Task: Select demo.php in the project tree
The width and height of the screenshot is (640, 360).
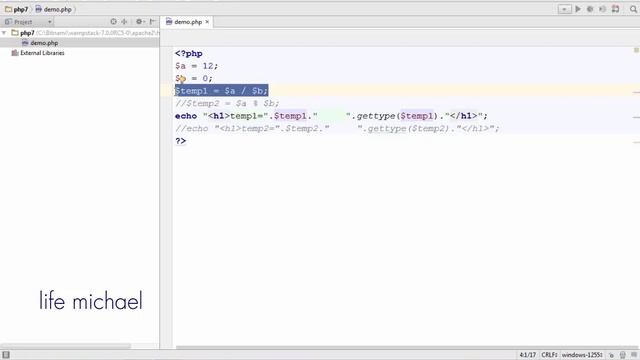Action: [40, 43]
